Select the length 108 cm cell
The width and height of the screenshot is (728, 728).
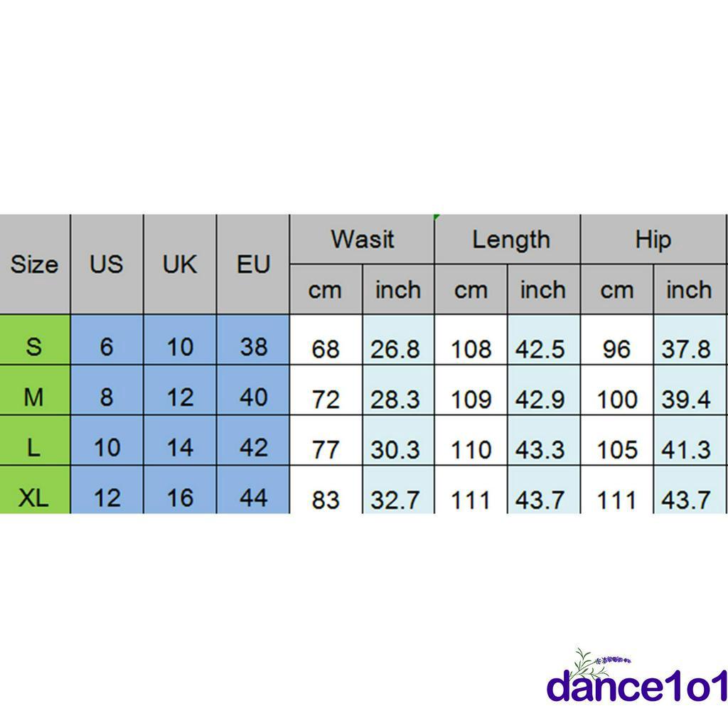pos(471,348)
